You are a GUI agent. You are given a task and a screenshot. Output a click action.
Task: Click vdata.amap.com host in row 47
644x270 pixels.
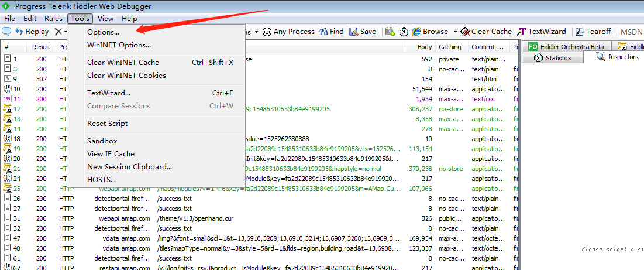coord(126,238)
